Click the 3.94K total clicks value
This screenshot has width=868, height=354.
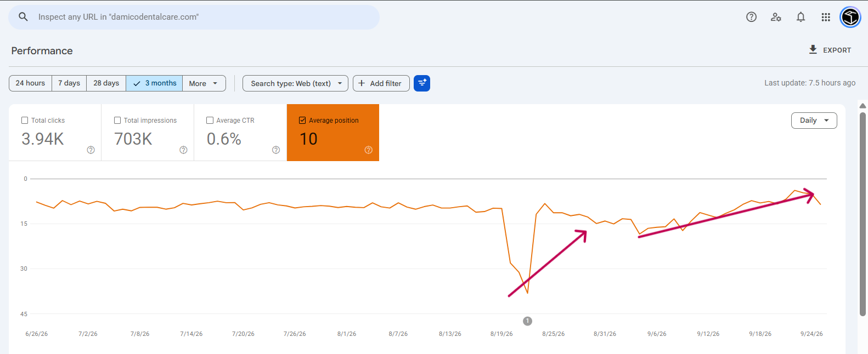(43, 139)
